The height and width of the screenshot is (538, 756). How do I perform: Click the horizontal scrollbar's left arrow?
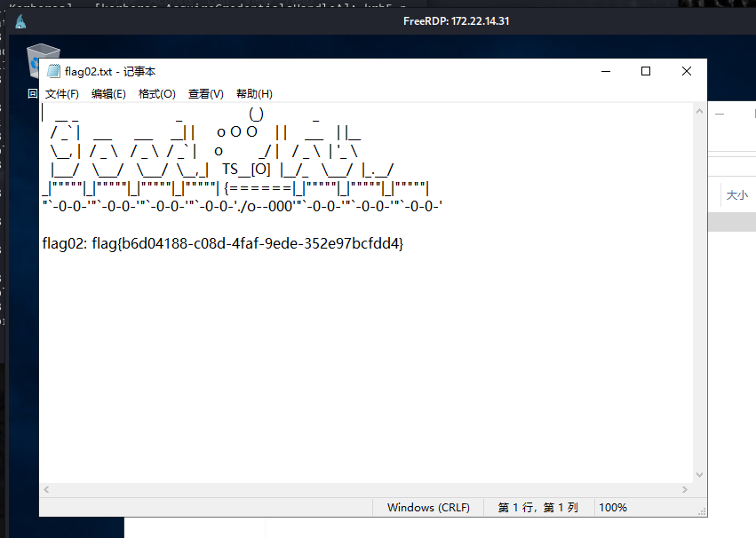pos(46,489)
